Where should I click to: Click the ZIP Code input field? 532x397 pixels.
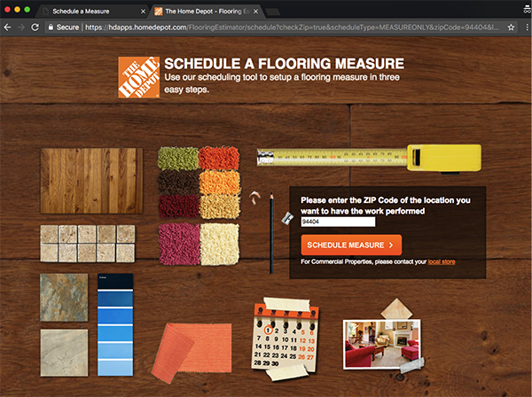[x=338, y=222]
